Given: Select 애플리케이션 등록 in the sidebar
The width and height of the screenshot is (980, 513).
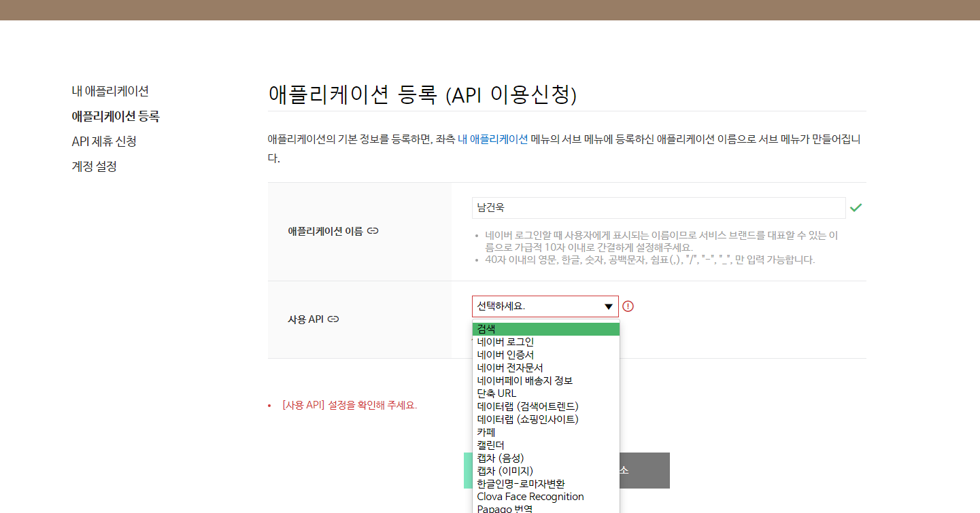Looking at the screenshot, I should pos(116,116).
